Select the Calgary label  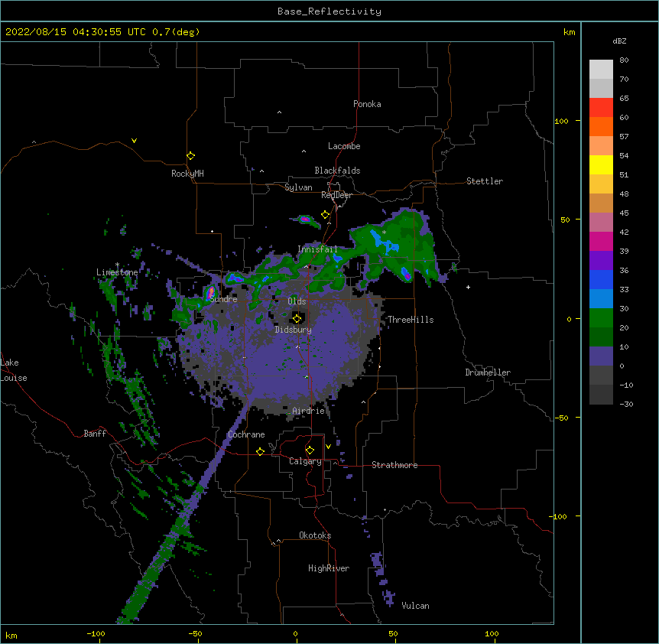point(305,461)
